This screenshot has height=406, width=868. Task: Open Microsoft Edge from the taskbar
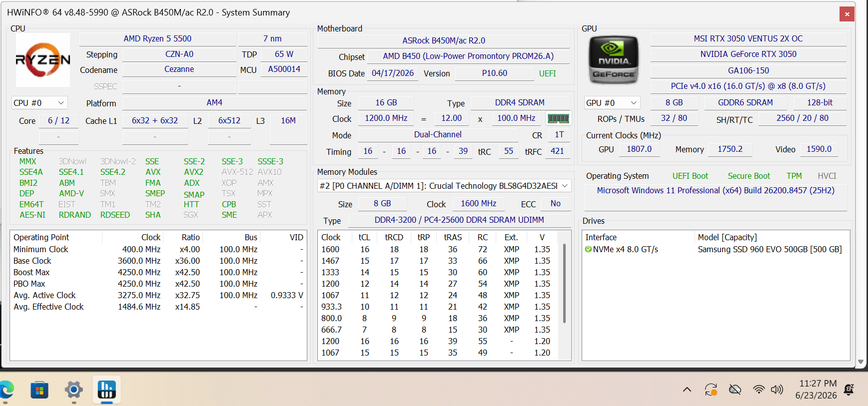coord(6,390)
